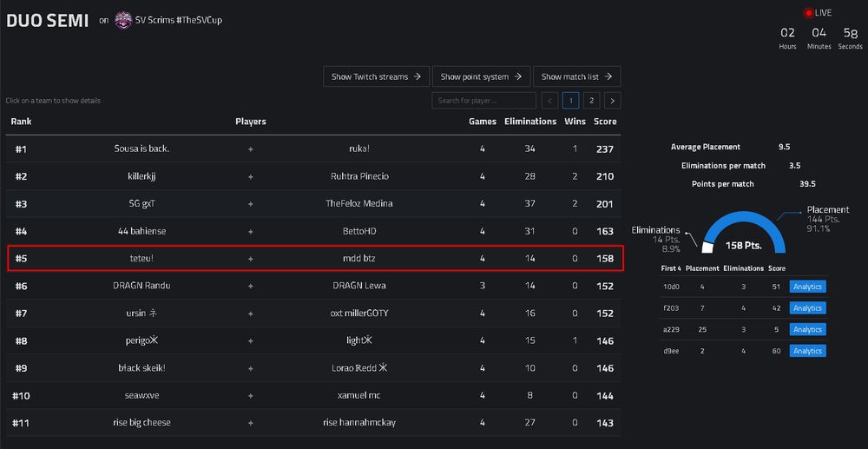Select page 1 in pagination
The image size is (868, 449).
point(570,101)
